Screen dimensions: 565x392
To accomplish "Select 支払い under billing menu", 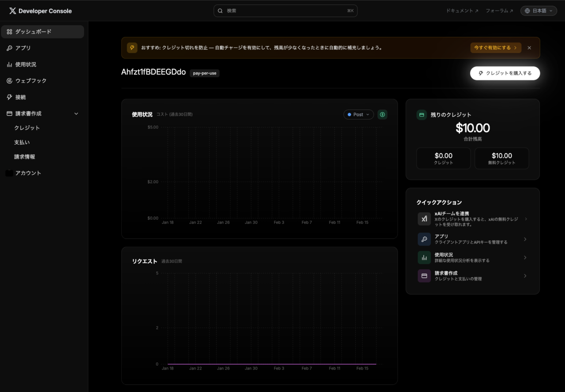I will (22, 142).
